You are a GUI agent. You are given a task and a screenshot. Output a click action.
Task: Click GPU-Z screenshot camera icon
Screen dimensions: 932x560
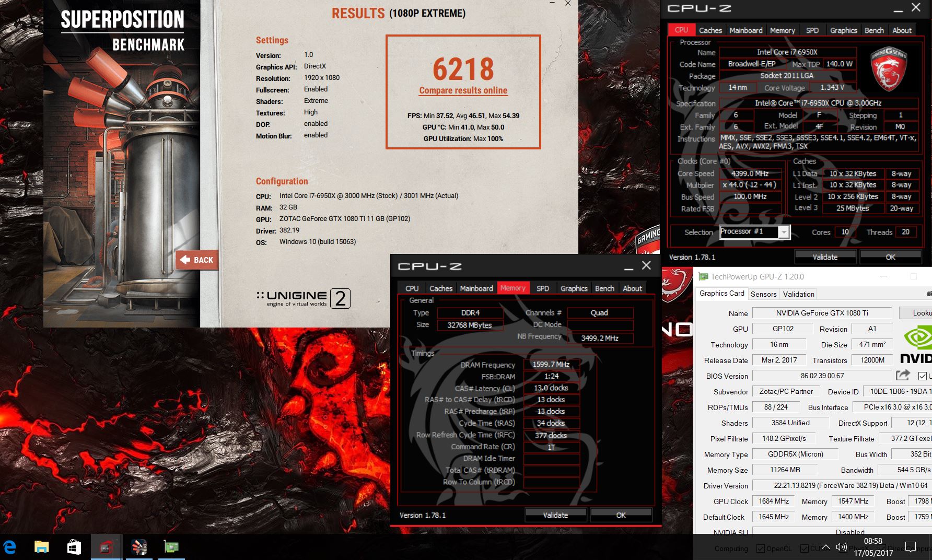(x=929, y=294)
